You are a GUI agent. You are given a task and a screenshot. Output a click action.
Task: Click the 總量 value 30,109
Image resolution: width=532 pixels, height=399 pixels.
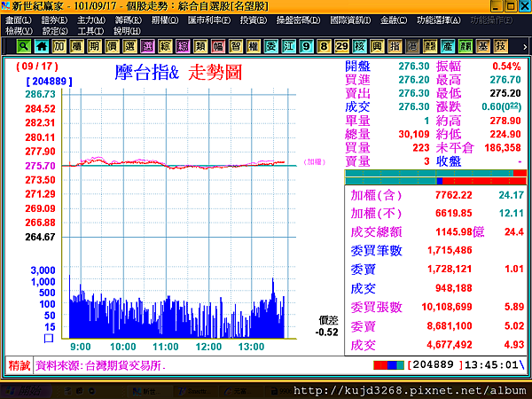pyautogui.click(x=414, y=134)
